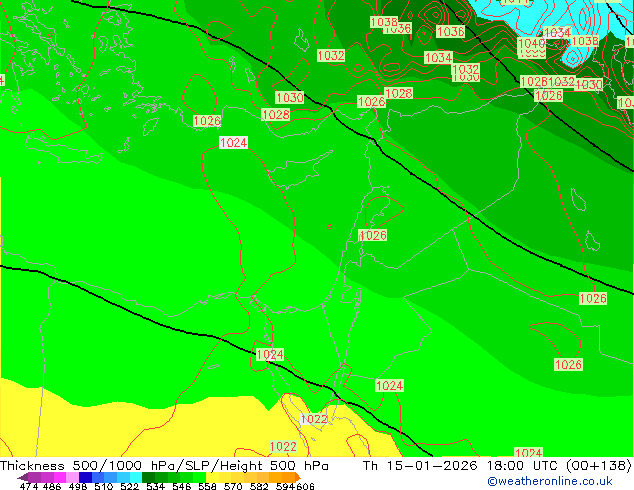Click the legend value 534
The image size is (634, 490).
click(155, 486)
